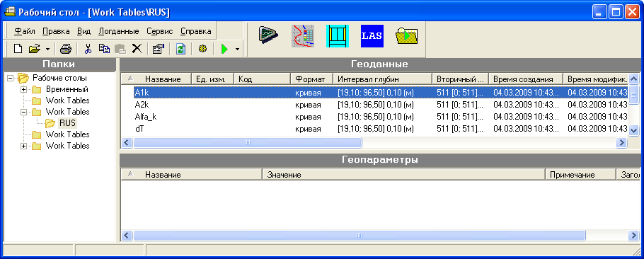644x259 pixels.
Task: Open the dropdown arrow beside Run icon
Action: (x=237, y=50)
